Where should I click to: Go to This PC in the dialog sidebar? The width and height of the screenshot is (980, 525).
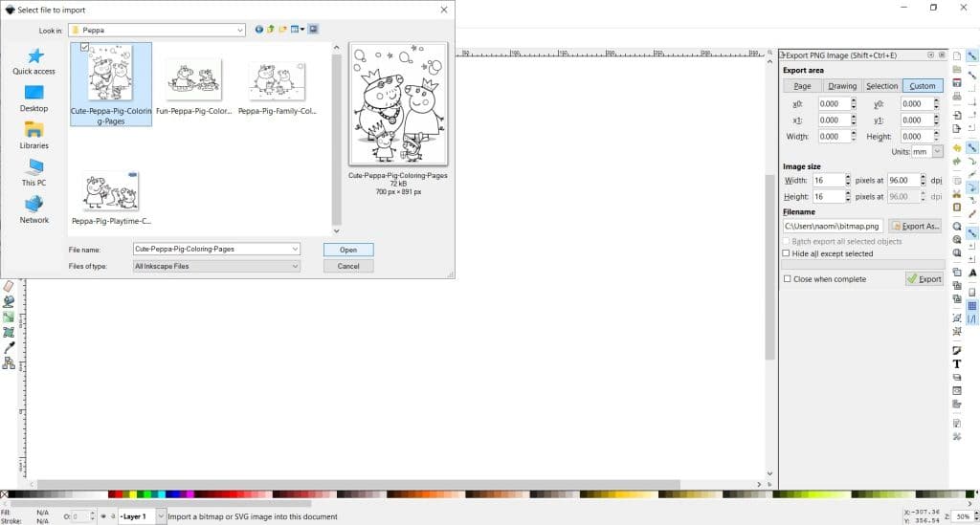point(33,173)
